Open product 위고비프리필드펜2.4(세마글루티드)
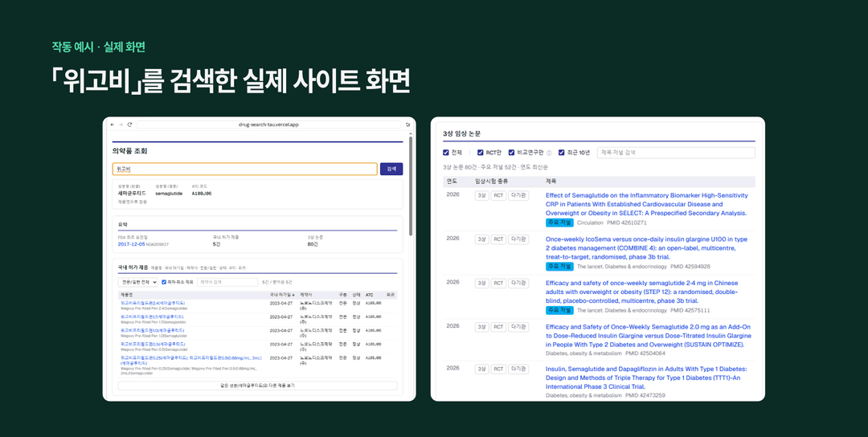This screenshot has width=868, height=437. coord(153,303)
